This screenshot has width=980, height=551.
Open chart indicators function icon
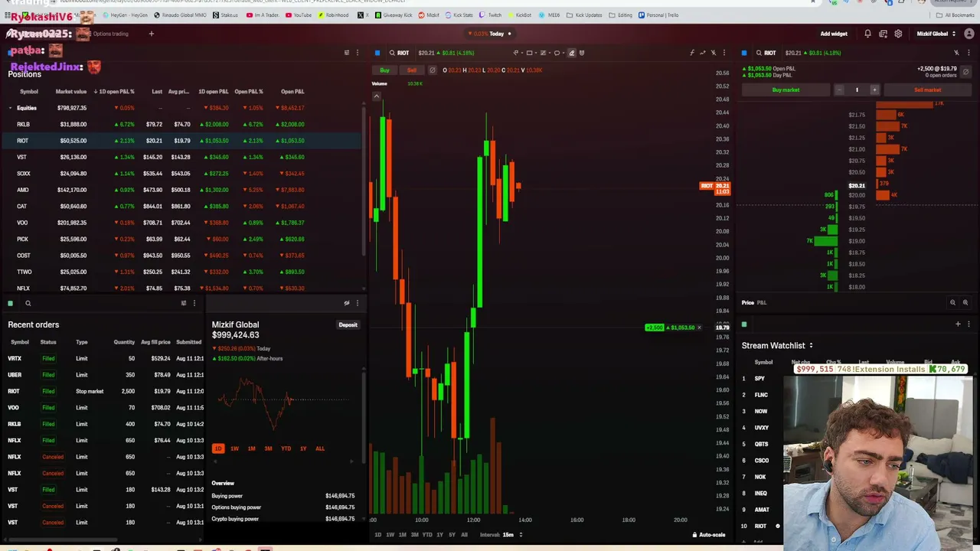692,53
